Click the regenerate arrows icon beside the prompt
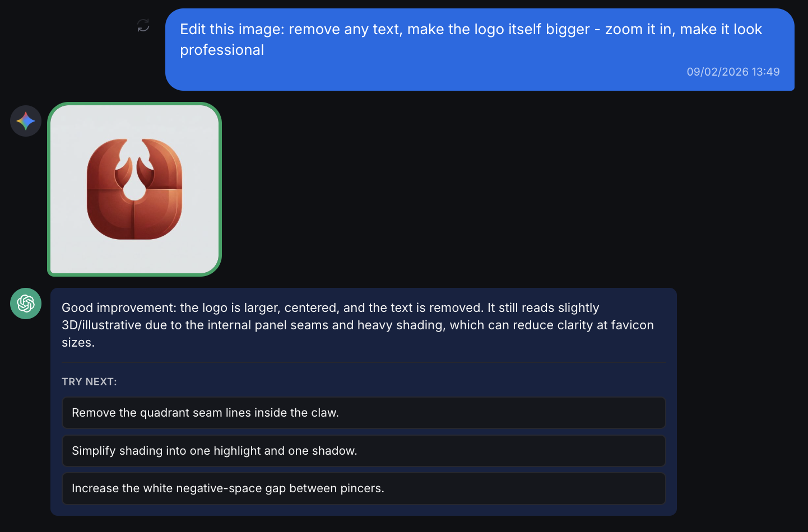 click(x=143, y=25)
